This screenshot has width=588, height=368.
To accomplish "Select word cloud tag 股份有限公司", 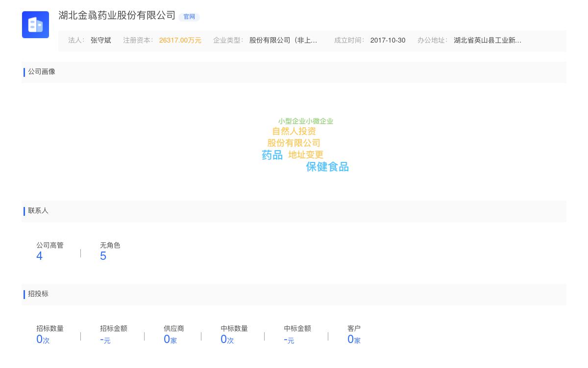I will (294, 143).
